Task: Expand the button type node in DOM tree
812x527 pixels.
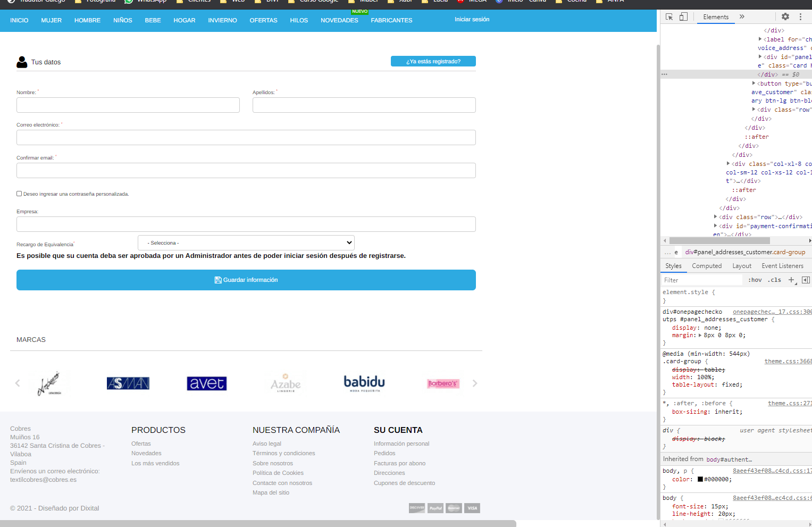Action: (x=754, y=83)
